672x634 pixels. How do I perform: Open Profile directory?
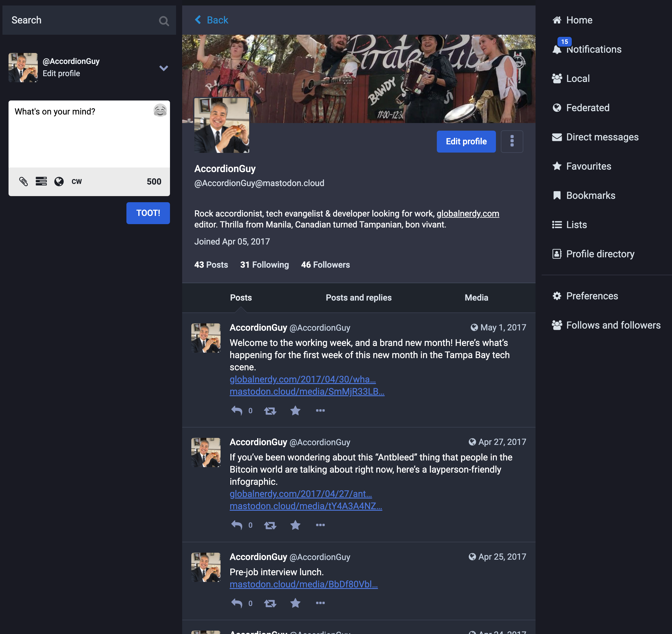593,254
